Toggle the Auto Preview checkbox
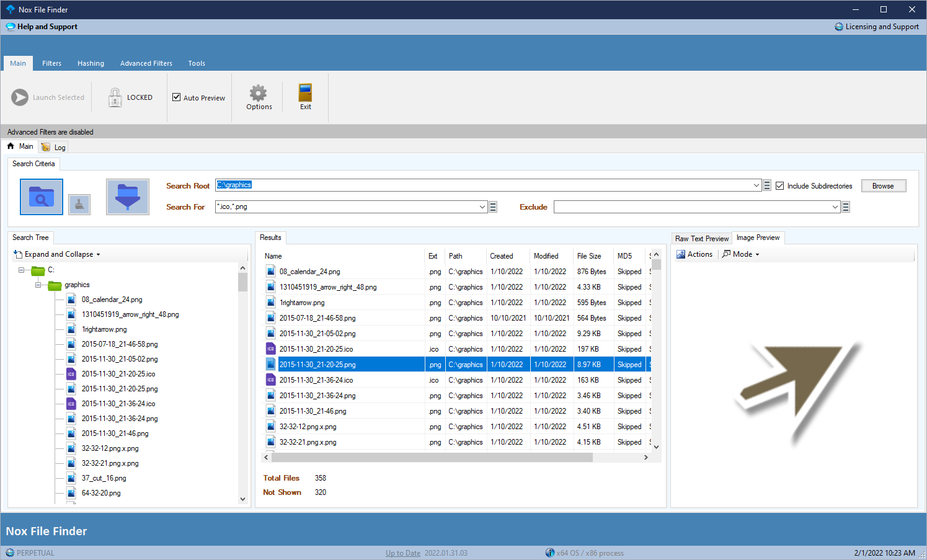 pyautogui.click(x=177, y=97)
